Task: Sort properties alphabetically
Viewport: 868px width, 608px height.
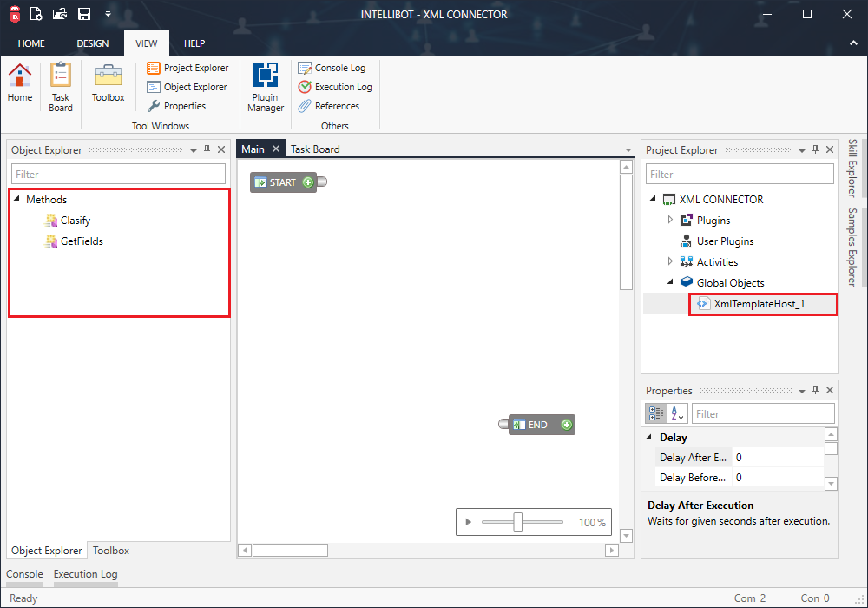Action: (x=677, y=413)
